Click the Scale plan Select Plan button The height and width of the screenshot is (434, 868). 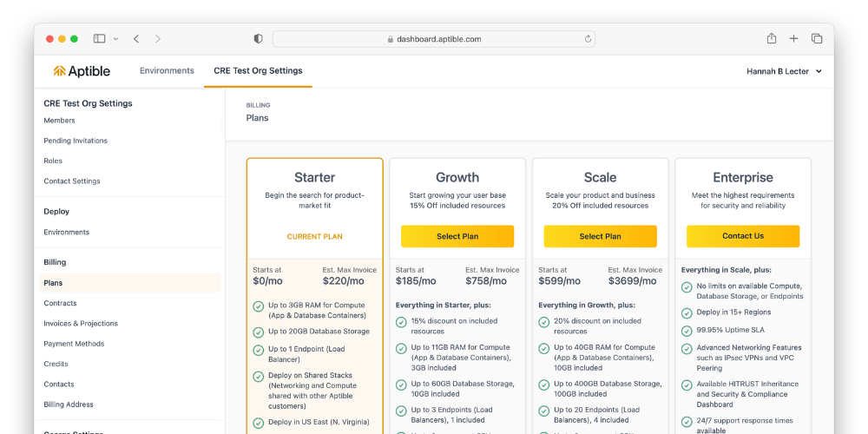coord(600,236)
